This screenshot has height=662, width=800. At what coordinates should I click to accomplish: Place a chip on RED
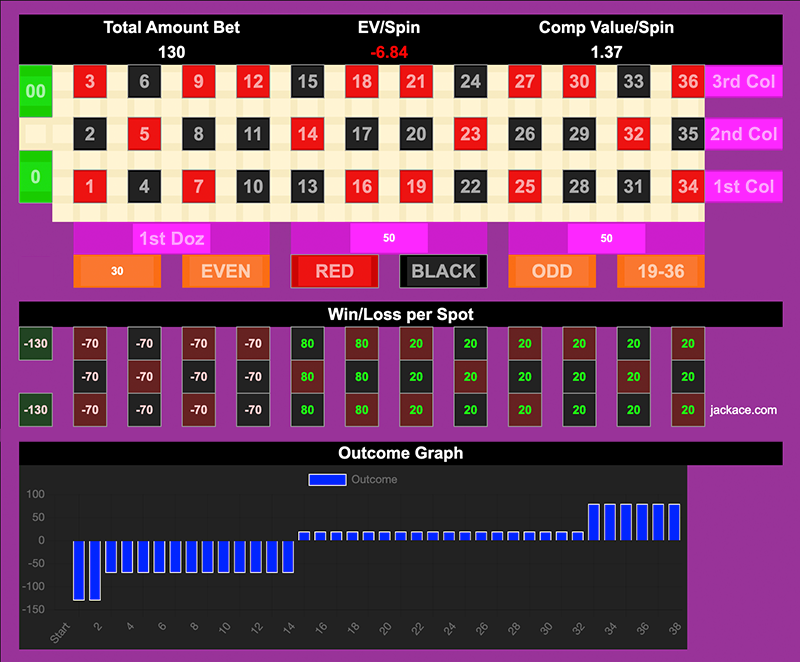click(x=334, y=271)
